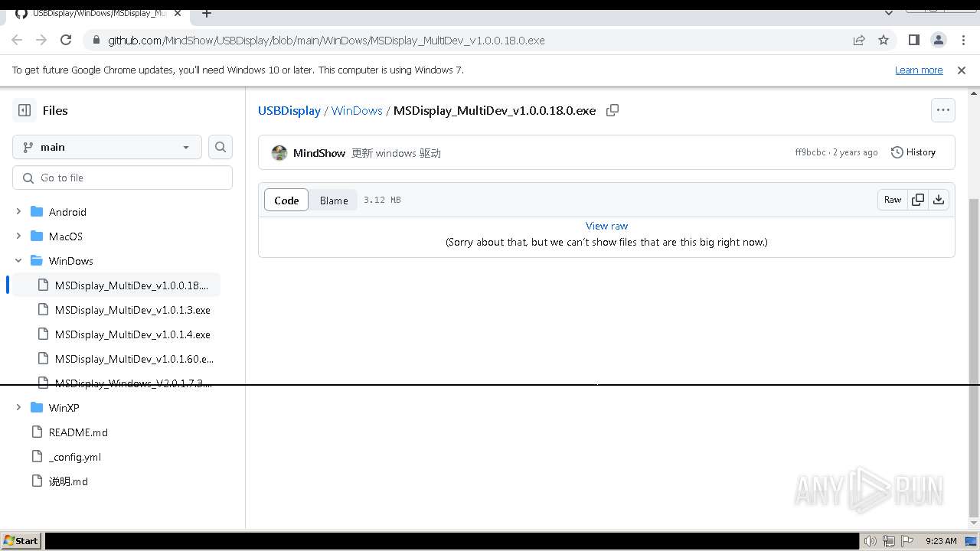980x551 pixels.
Task: Click the file search magnifier button
Action: coord(220,147)
